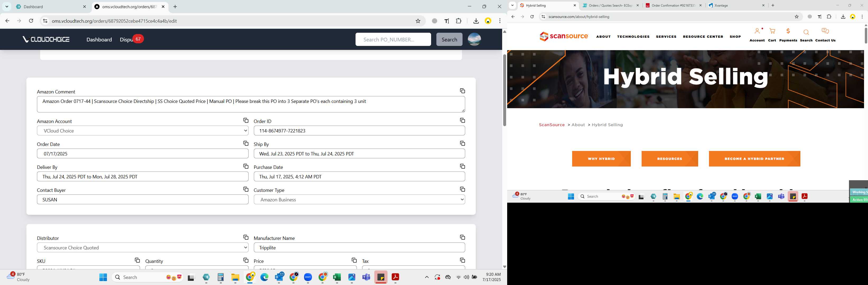
Task: Show hidden system tray icons
Action: point(427,277)
